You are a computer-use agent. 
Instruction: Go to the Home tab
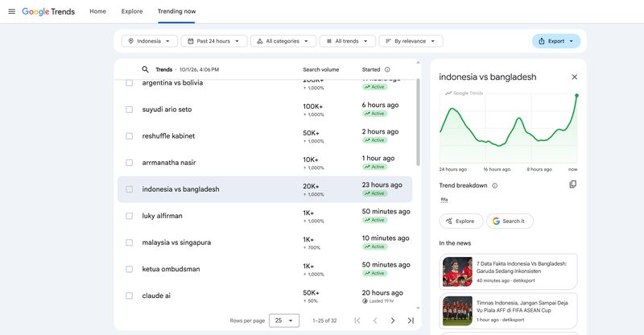click(97, 11)
